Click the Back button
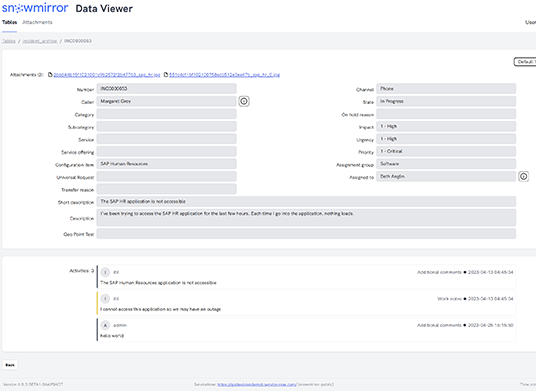This screenshot has width=536, height=391. (x=10, y=365)
